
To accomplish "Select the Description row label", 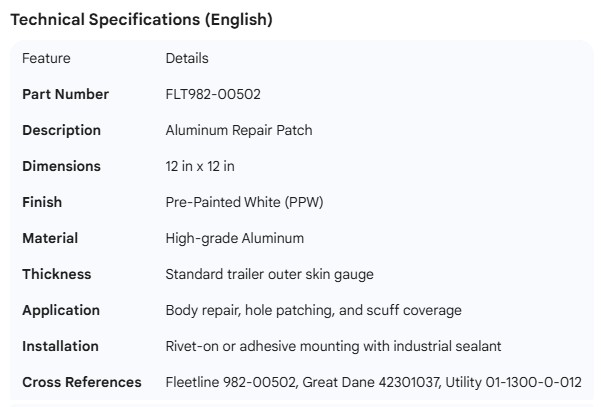I will coord(61,130).
